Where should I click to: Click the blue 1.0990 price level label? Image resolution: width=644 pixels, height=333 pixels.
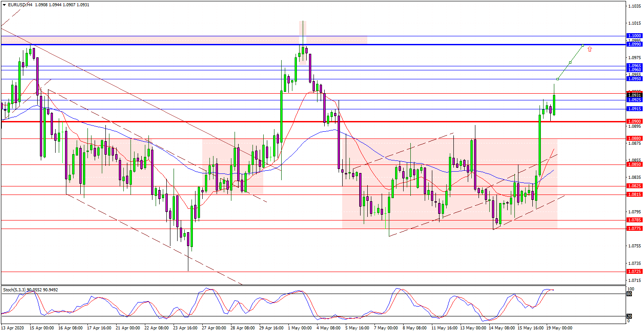(x=634, y=44)
